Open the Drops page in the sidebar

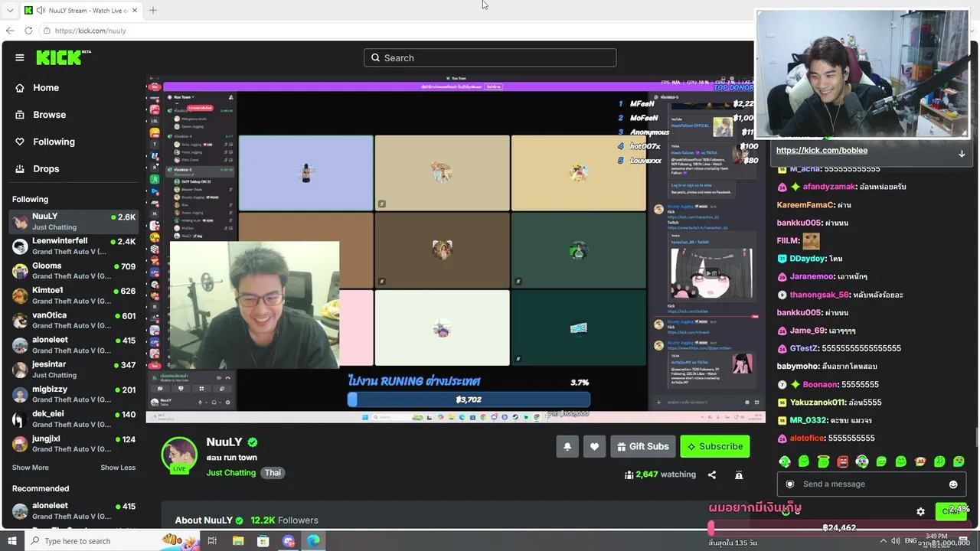pos(46,168)
